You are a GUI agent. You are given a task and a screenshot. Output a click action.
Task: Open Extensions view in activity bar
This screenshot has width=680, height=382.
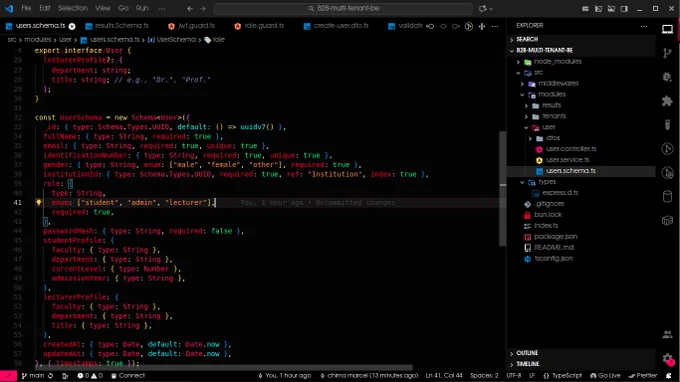click(667, 101)
